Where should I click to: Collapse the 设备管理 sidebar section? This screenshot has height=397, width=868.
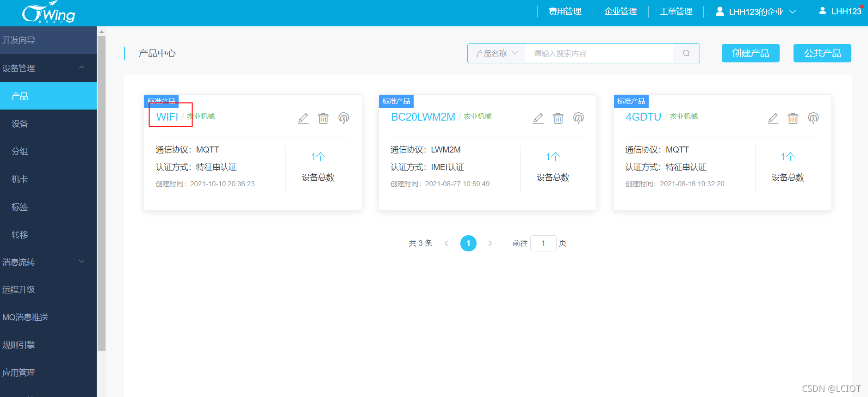point(48,68)
